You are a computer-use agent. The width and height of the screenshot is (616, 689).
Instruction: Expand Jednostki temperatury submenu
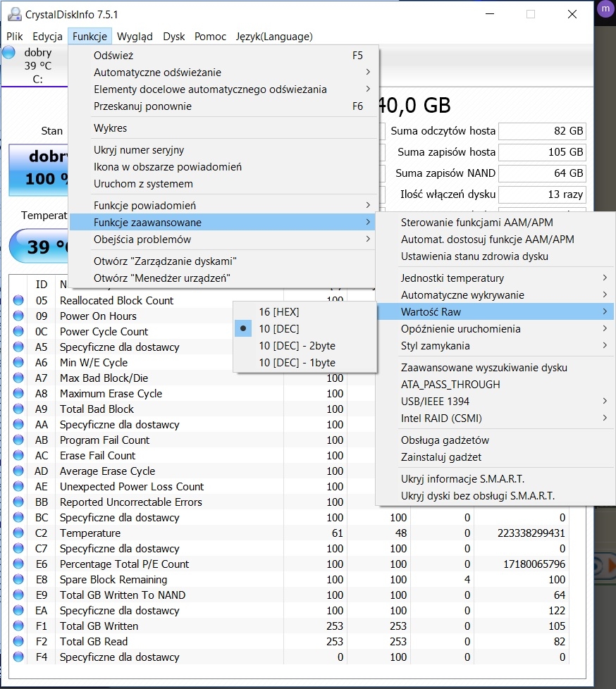[x=495, y=278]
